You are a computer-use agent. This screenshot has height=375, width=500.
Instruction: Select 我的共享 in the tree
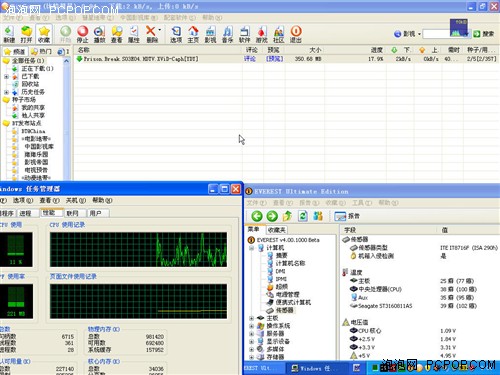point(33,108)
